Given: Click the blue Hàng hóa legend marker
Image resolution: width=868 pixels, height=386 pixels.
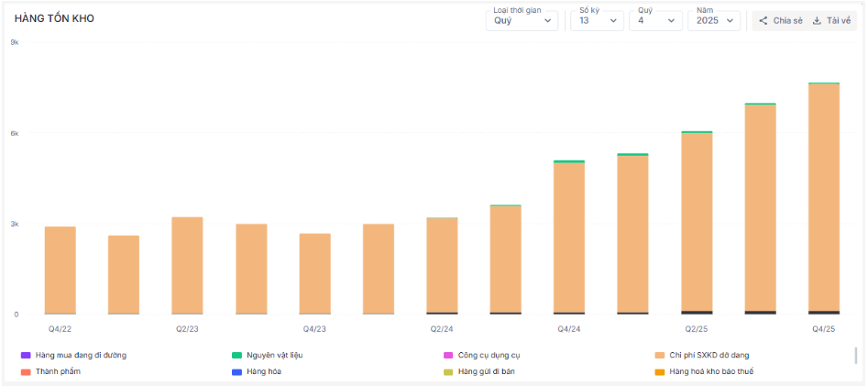Looking at the screenshot, I should click(x=237, y=371).
